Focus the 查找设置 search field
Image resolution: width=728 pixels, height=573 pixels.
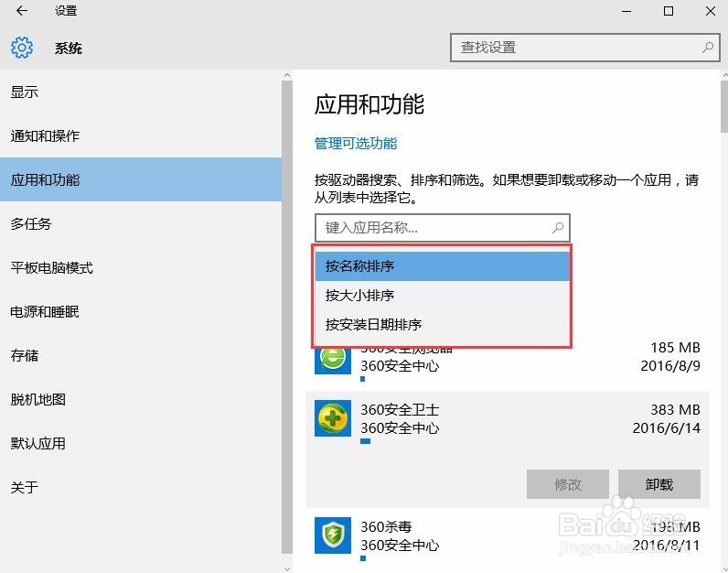(585, 48)
